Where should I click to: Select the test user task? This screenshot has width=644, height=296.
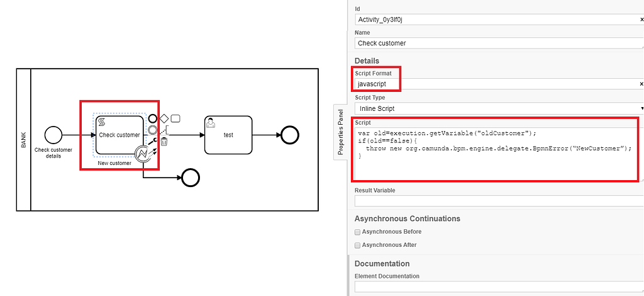(228, 135)
